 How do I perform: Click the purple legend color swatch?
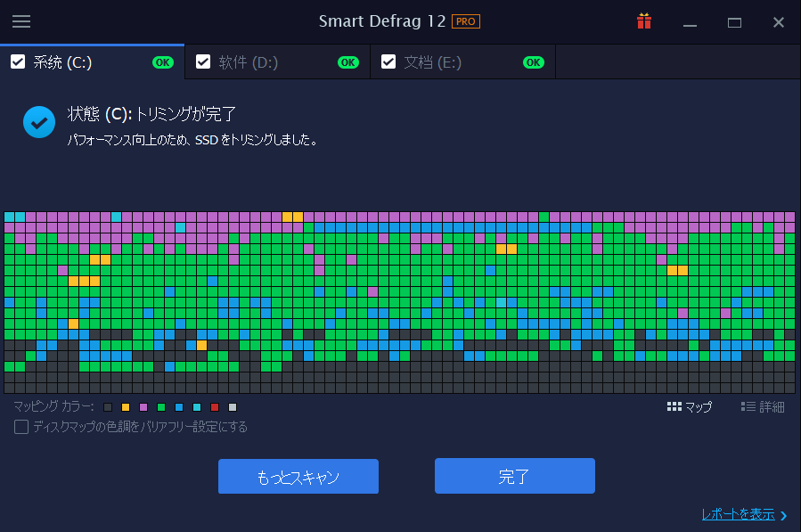point(143,407)
